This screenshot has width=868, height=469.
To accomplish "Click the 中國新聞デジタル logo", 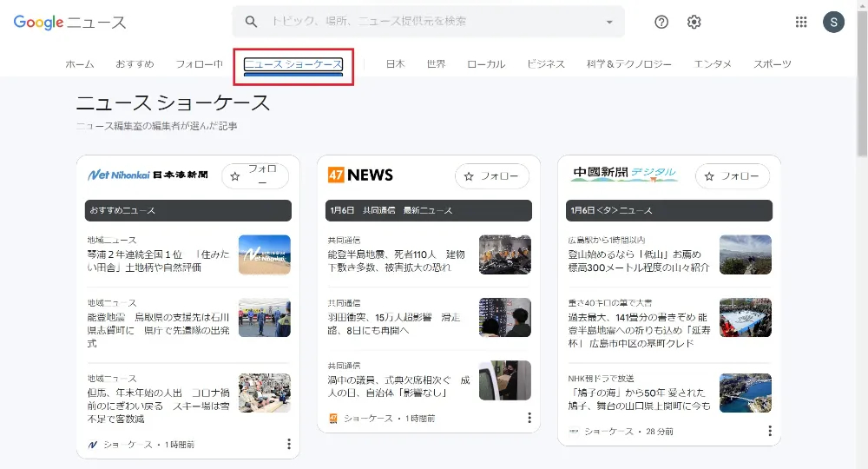I will 624,174.
